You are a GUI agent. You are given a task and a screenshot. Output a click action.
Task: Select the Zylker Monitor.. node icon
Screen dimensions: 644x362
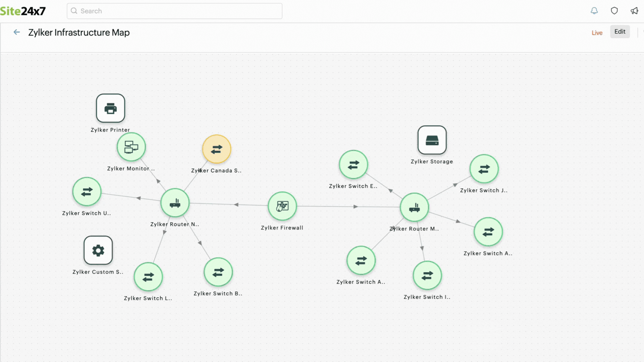point(131,147)
